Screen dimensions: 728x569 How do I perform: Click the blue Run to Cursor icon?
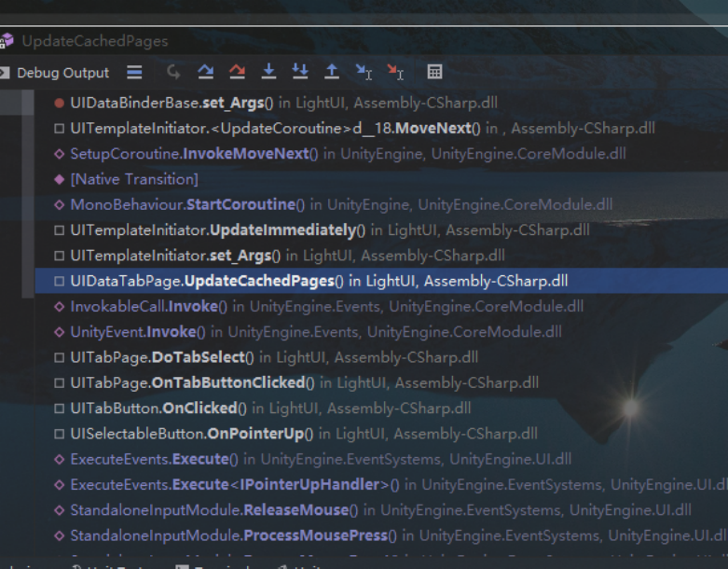(364, 72)
